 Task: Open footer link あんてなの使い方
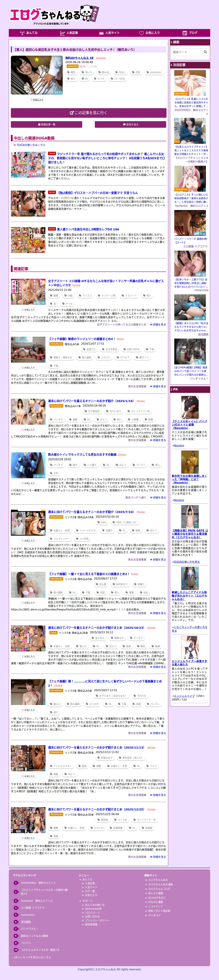[95, 905]
